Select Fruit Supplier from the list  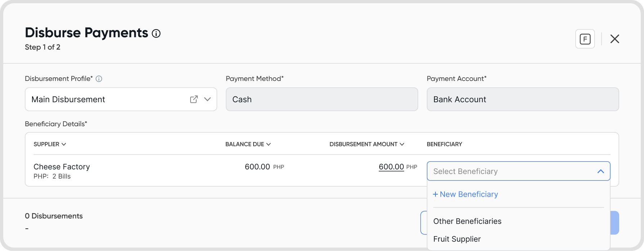pos(457,239)
